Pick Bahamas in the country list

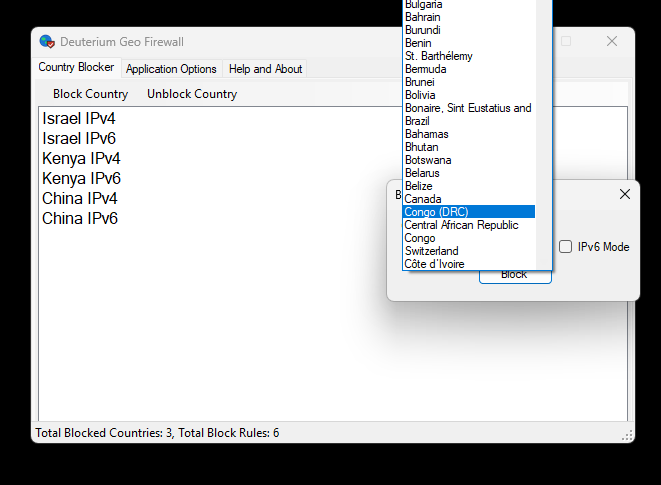[x=469, y=134]
